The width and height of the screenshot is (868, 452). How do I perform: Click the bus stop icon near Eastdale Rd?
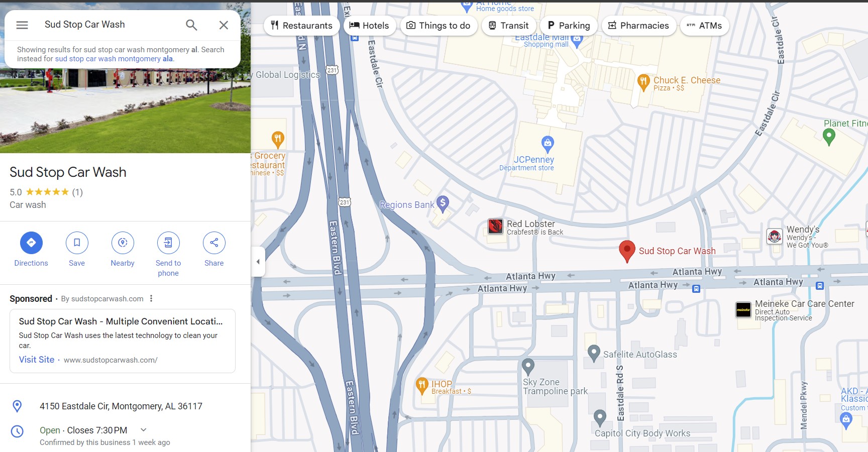coord(696,289)
